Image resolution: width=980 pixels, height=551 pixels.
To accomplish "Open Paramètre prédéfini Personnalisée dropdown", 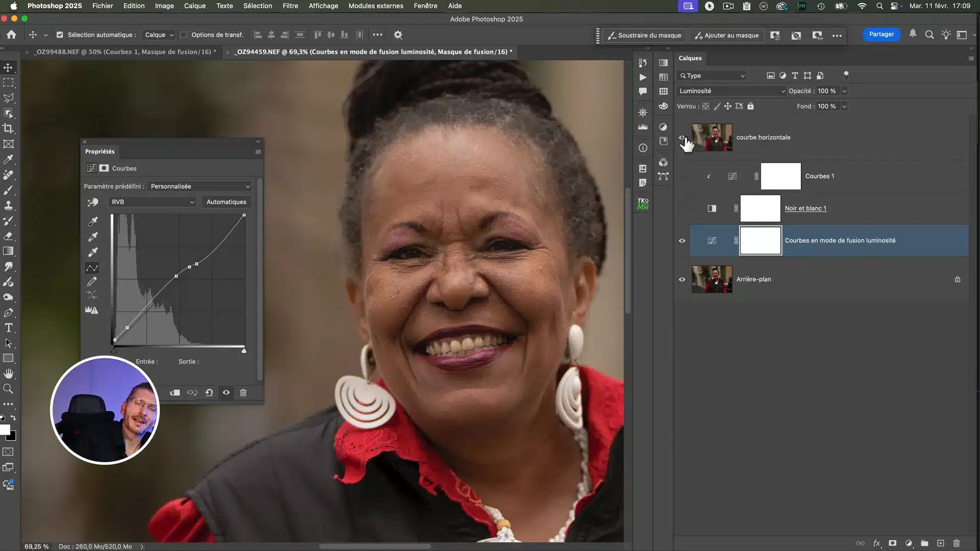I will pyautogui.click(x=200, y=186).
